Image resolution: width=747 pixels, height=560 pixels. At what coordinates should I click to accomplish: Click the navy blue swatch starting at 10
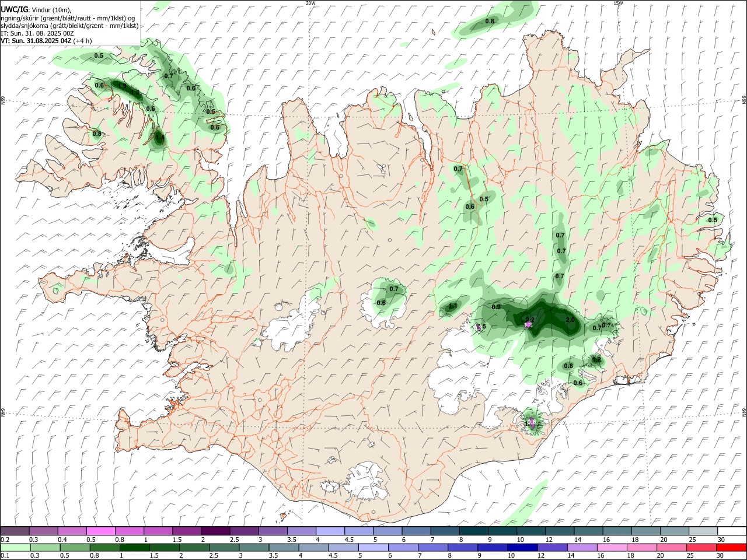click(x=522, y=548)
